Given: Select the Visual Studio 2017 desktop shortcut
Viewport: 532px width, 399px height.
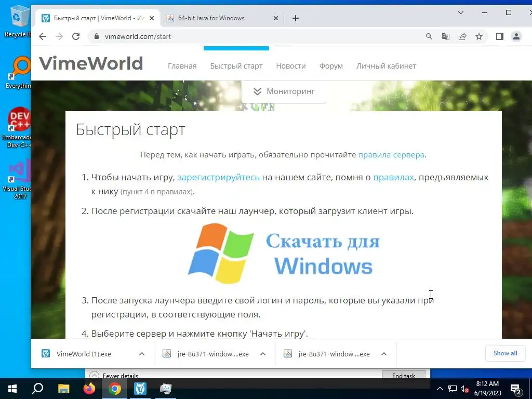Looking at the screenshot, I should pyautogui.click(x=17, y=179).
